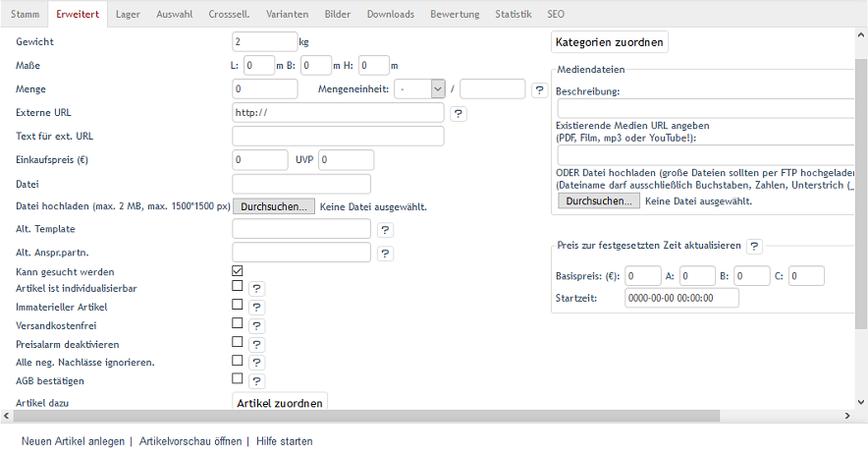Open help for Preis zur festgesetzten Zeit
Viewport: 868px width, 456px height.
click(x=754, y=247)
